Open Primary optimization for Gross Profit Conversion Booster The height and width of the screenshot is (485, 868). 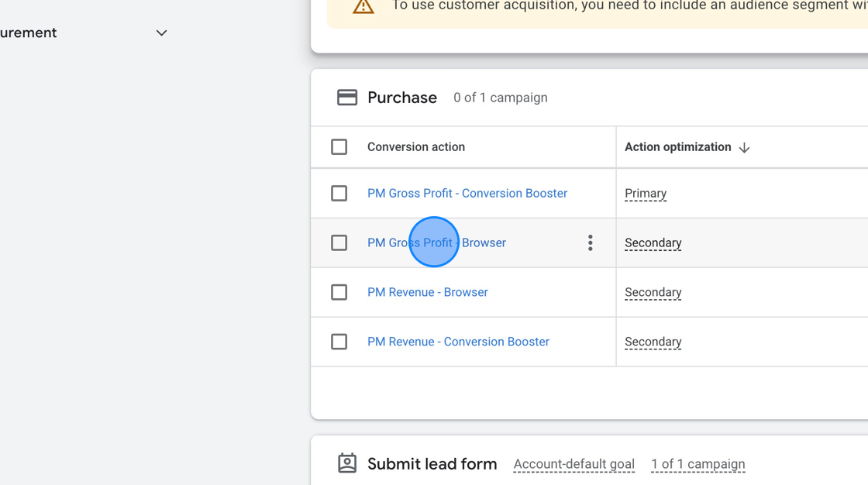(x=646, y=193)
